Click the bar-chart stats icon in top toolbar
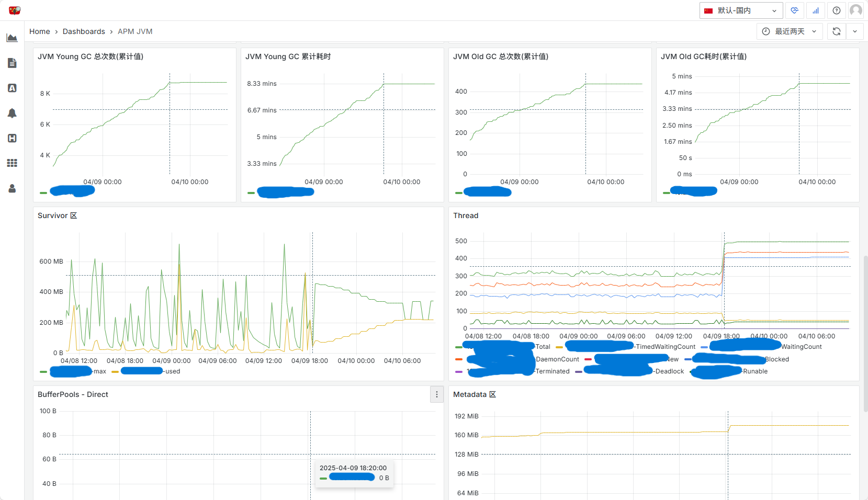The image size is (868, 500). [815, 10]
